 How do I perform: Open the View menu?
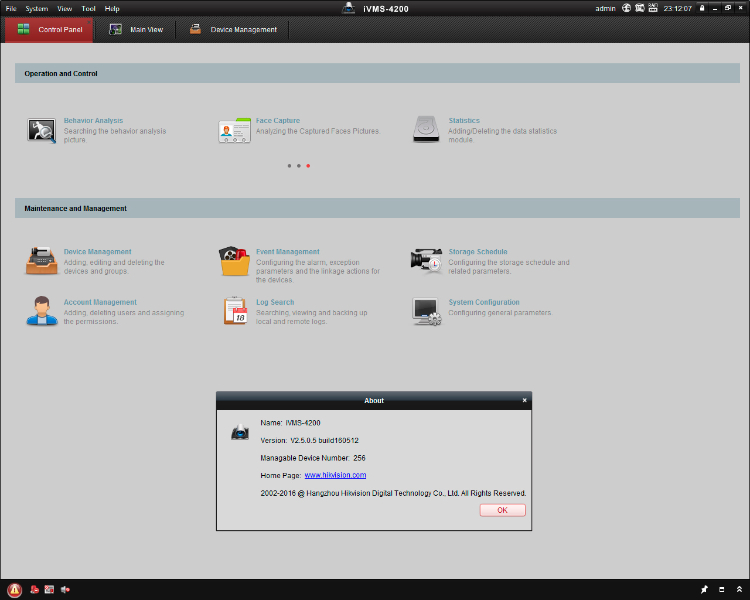tap(65, 9)
